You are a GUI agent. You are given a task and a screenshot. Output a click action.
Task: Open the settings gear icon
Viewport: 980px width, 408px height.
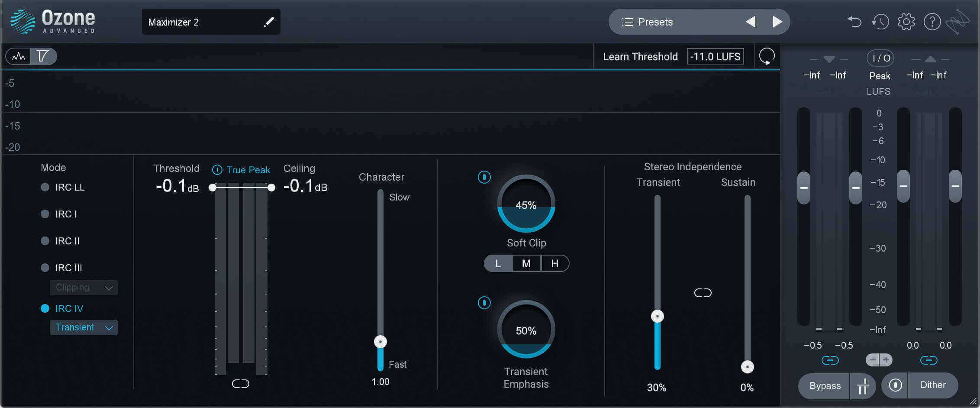[x=906, y=22]
